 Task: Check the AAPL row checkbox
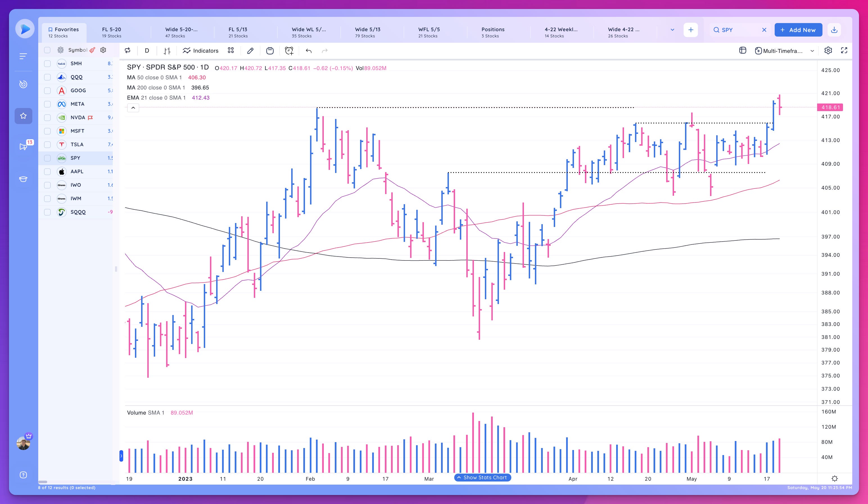pos(48,172)
